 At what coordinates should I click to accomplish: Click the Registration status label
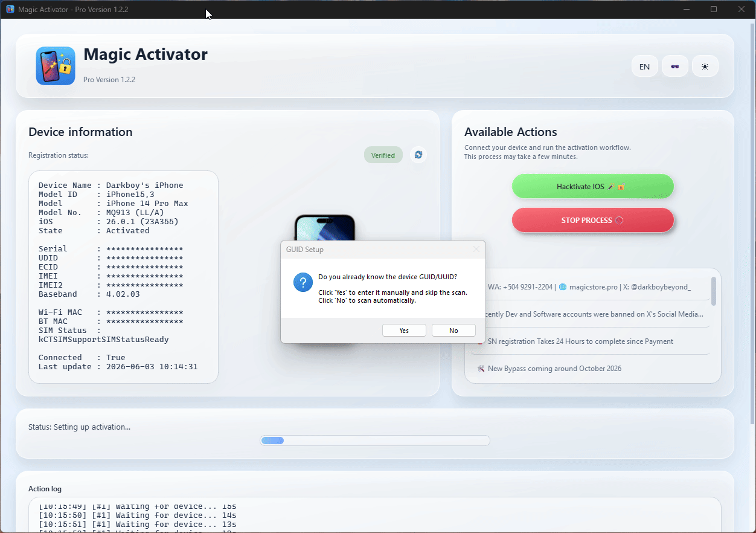coord(59,155)
